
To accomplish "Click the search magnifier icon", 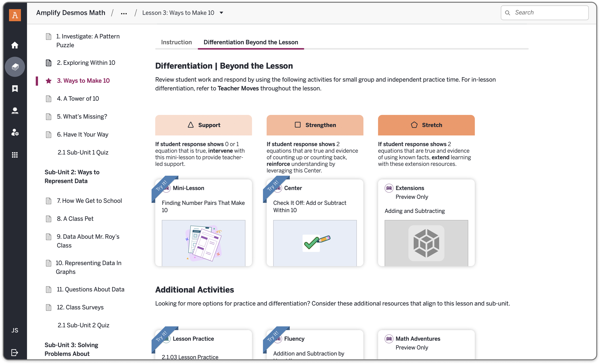I will click(507, 13).
